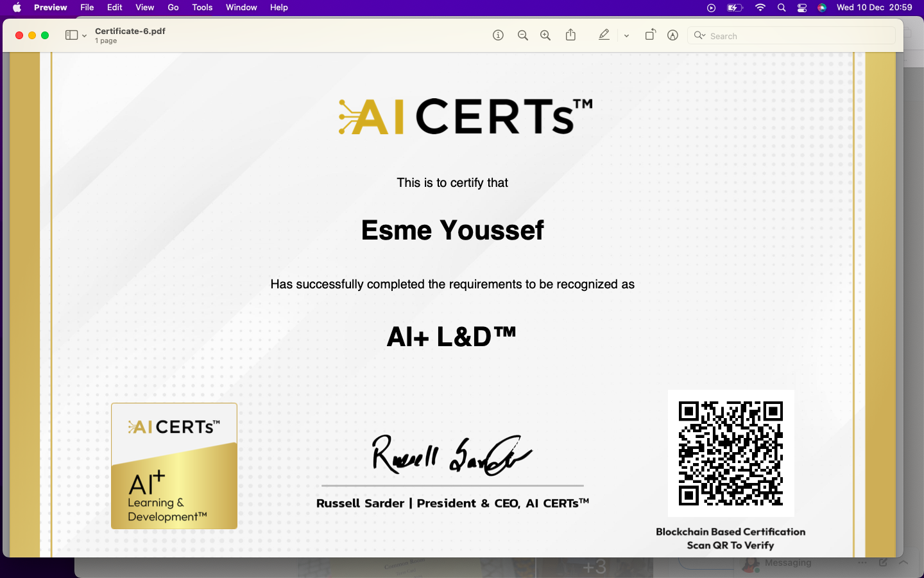
Task: Click the "1 page" subtitle under the filename
Action: pyautogui.click(x=106, y=41)
